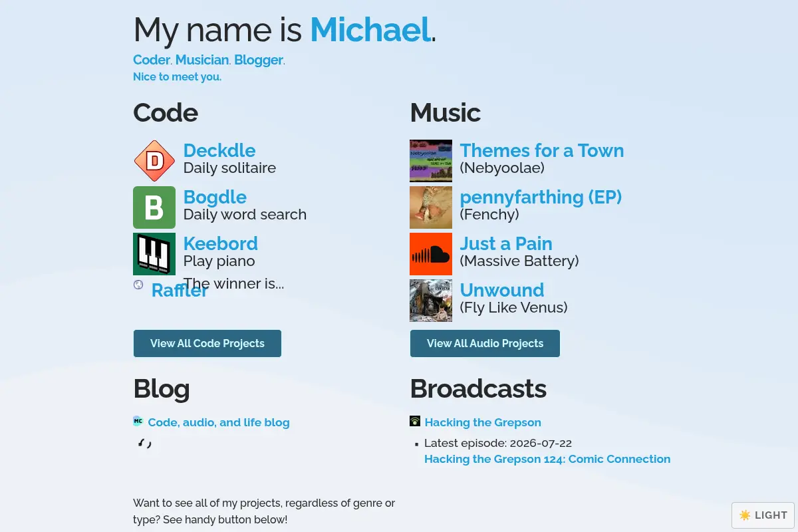Open Code, audio, and life blog link
Viewport: 798px width, 532px height.
(219, 422)
